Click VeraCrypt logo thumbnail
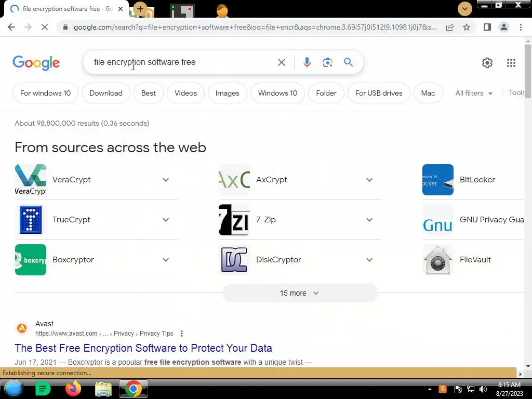Viewport: 532px width, 399px height. coord(31,180)
